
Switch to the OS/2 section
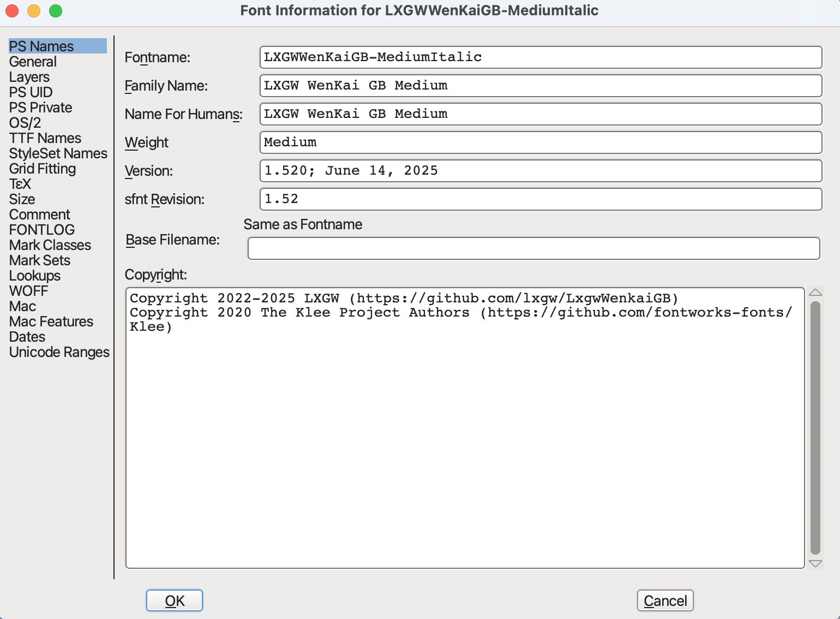coord(25,123)
